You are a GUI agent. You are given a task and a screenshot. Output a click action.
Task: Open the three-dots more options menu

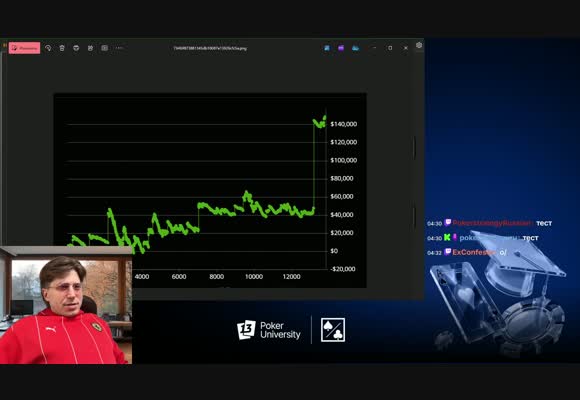click(x=119, y=48)
